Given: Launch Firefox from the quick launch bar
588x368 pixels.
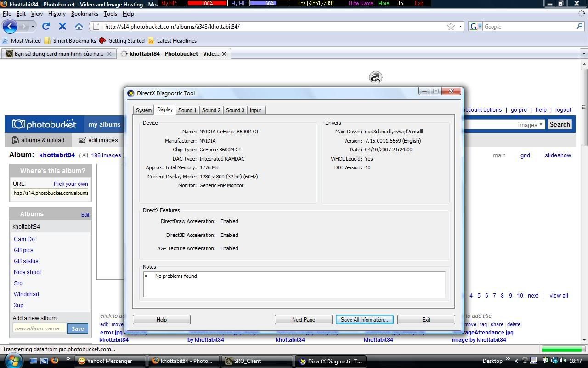Looking at the screenshot, I should [x=55, y=361].
